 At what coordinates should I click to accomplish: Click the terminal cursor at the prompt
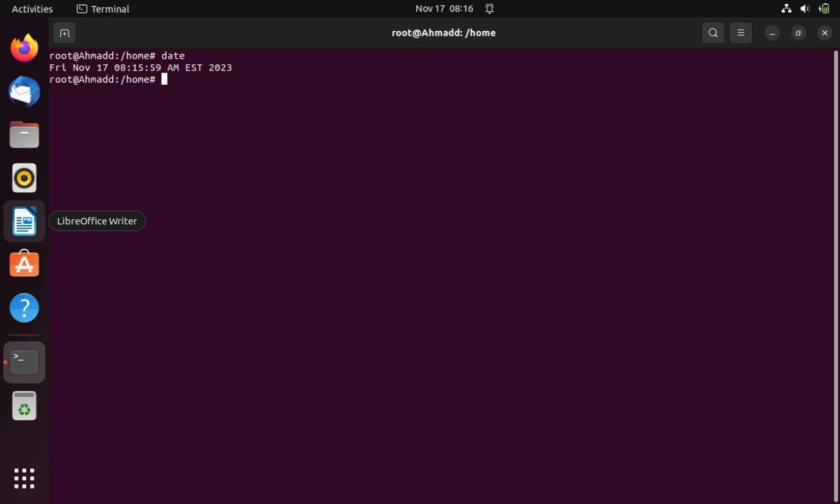[164, 79]
